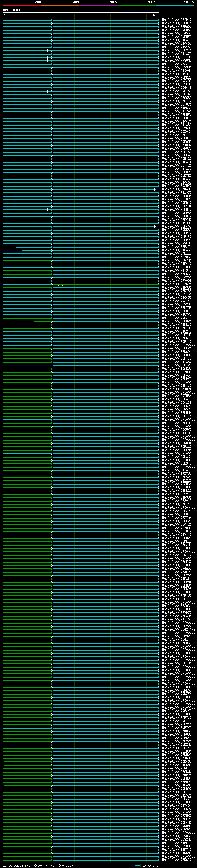Click the orange ~40% identity legend bar
This screenshot has height=868, width=197.
[60, 6]
